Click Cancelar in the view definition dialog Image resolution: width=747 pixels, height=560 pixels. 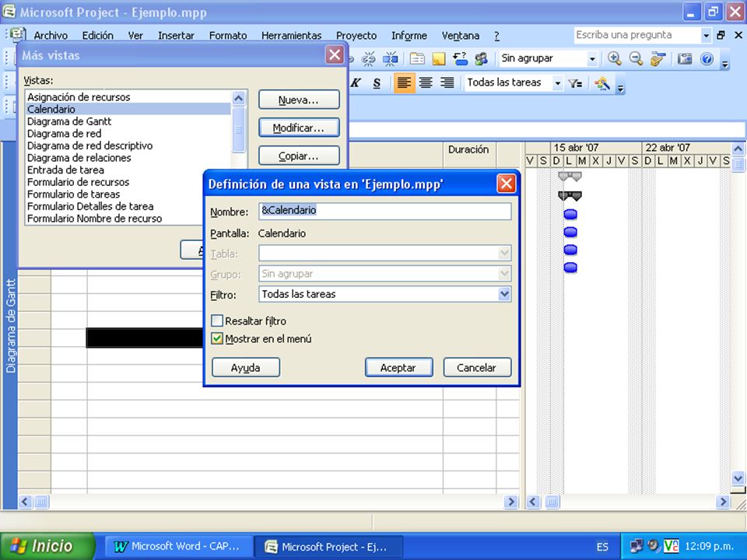point(477,368)
